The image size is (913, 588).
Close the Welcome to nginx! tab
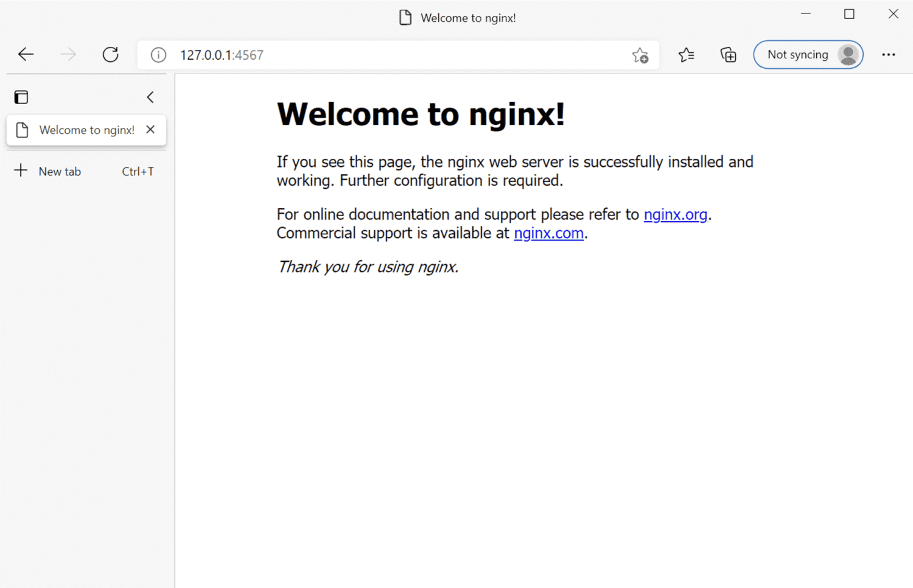click(150, 129)
